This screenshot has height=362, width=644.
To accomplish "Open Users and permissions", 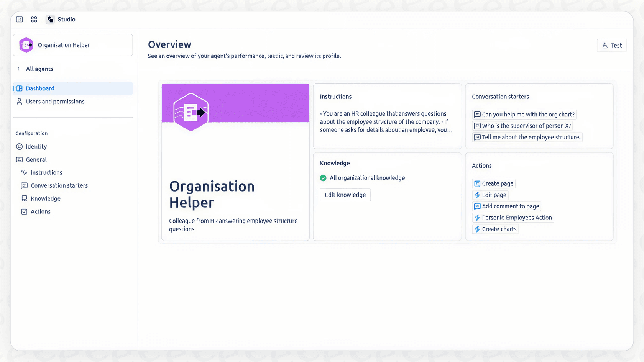I will [55, 102].
